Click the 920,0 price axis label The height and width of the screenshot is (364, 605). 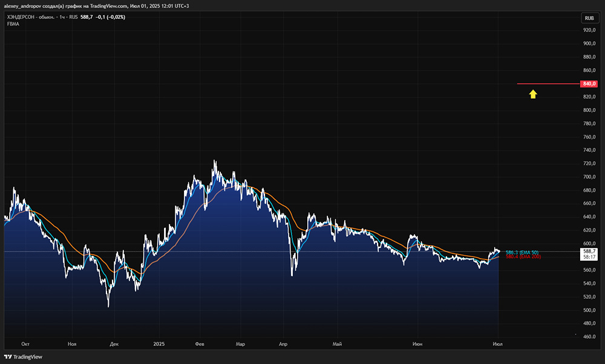coord(589,30)
